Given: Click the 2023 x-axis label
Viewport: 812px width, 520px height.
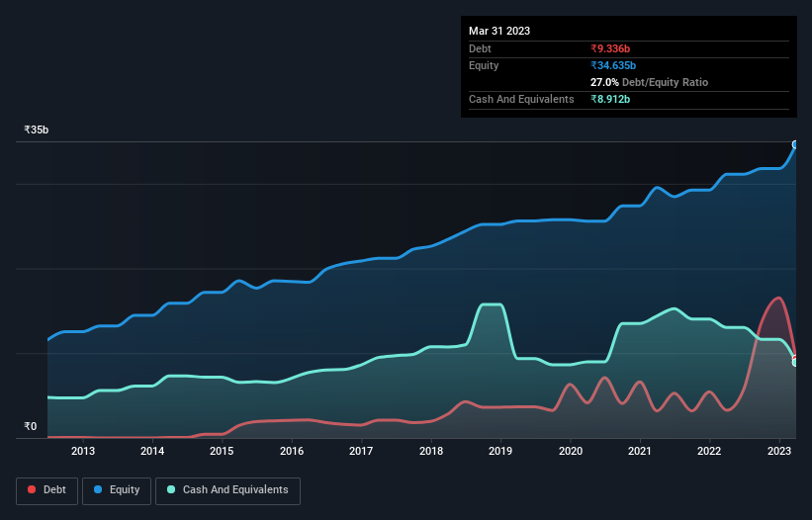Looking at the screenshot, I should [778, 451].
